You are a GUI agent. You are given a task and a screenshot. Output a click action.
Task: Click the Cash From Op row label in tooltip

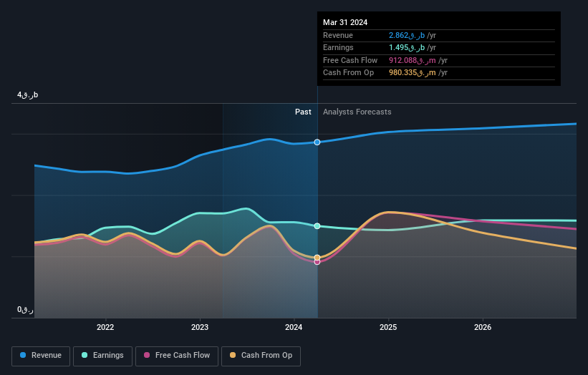[x=348, y=73]
